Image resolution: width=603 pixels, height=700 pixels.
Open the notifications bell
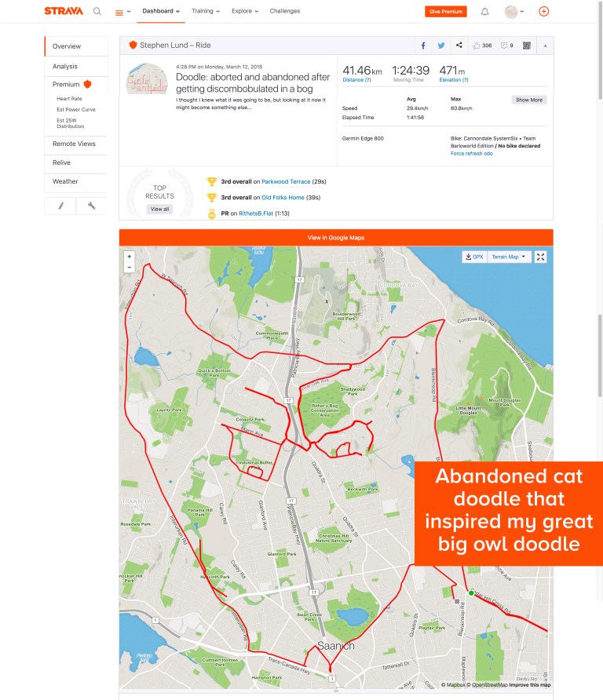coord(484,12)
